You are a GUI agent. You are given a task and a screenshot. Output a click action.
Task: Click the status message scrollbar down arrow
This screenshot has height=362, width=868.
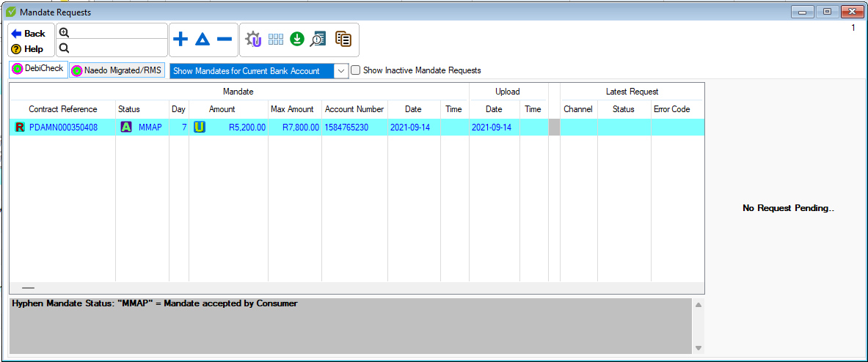[699, 348]
